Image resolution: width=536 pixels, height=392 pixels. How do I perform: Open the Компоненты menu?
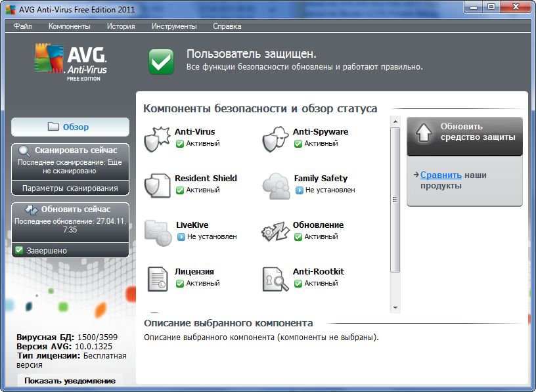pyautogui.click(x=70, y=26)
